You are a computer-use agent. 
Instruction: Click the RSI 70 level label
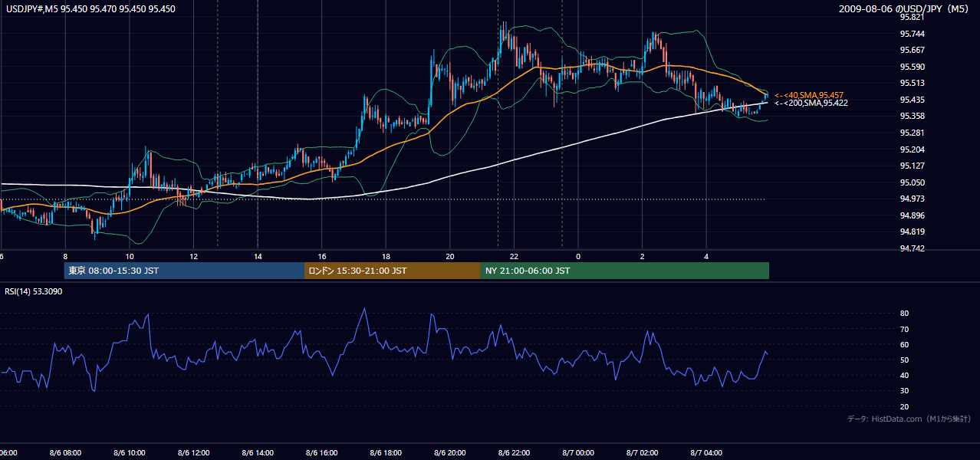tap(904, 329)
